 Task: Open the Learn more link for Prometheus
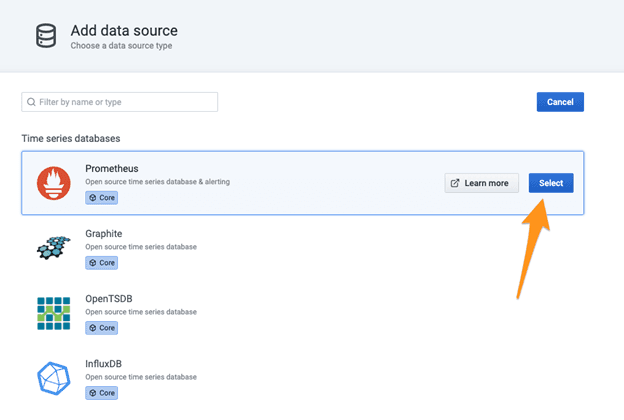pyautogui.click(x=482, y=183)
